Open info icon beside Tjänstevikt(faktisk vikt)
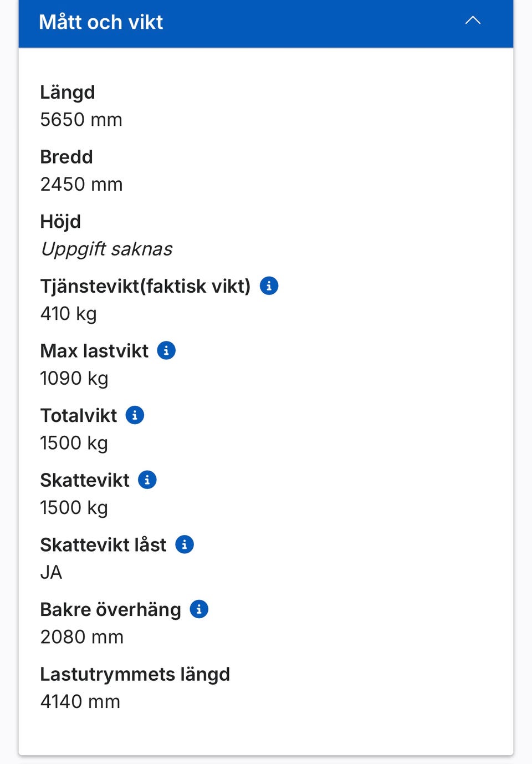Image resolution: width=532 pixels, height=764 pixels. click(x=269, y=286)
